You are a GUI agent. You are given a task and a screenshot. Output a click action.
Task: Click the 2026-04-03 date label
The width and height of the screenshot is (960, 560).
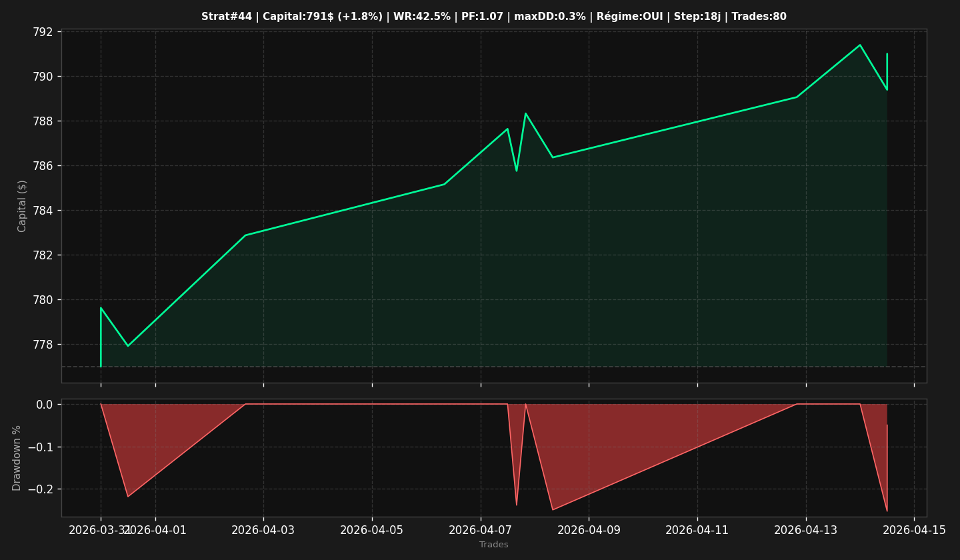pos(263,530)
